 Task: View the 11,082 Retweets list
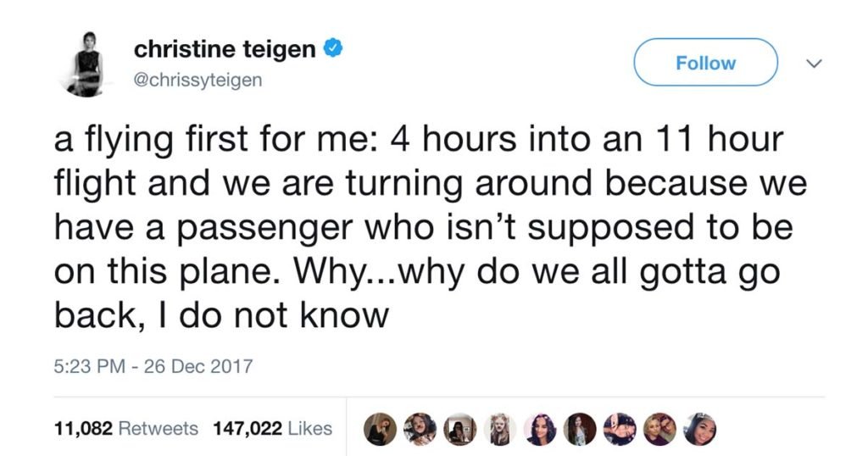click(x=125, y=429)
